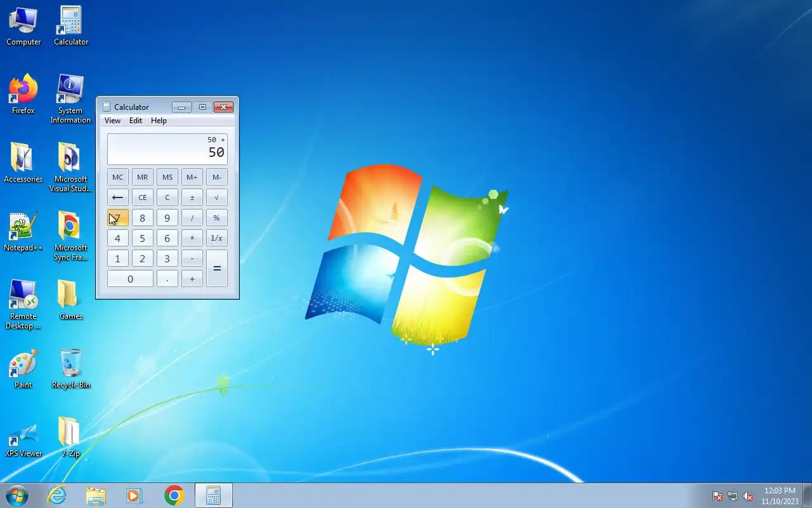Click the 2 digit key
This screenshot has height=508, width=812.
[x=142, y=258]
